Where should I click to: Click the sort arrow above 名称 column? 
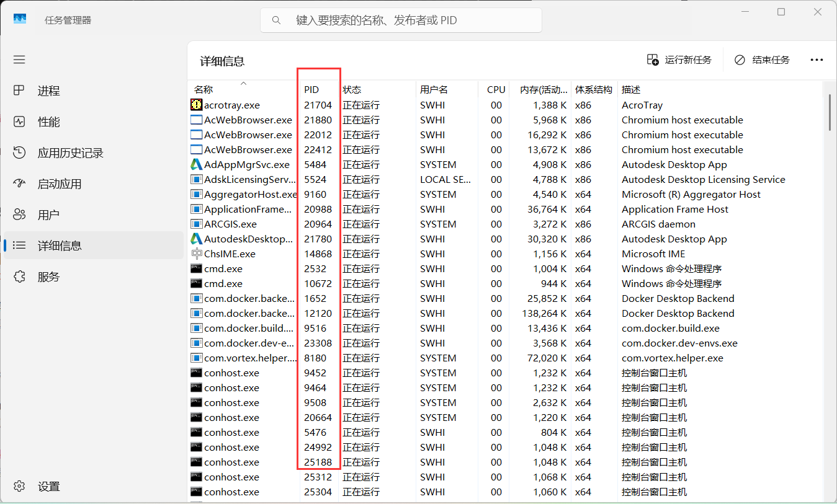tap(244, 82)
